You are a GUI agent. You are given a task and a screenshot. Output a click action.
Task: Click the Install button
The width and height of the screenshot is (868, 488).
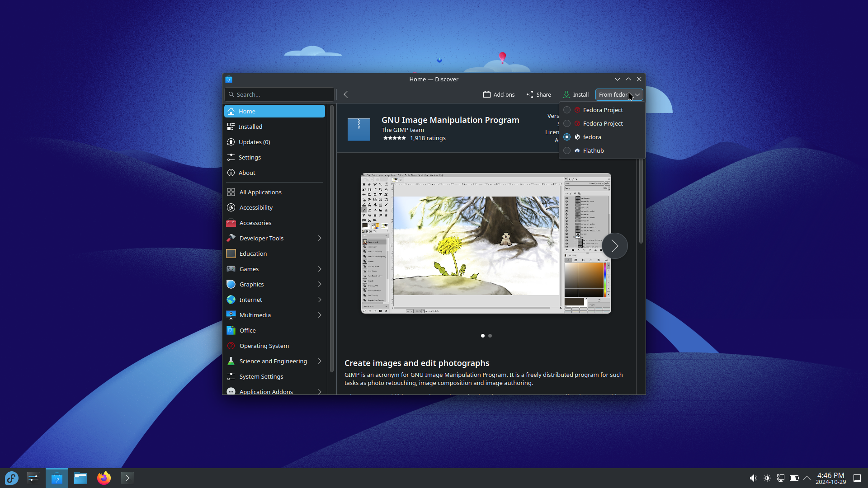coord(576,94)
